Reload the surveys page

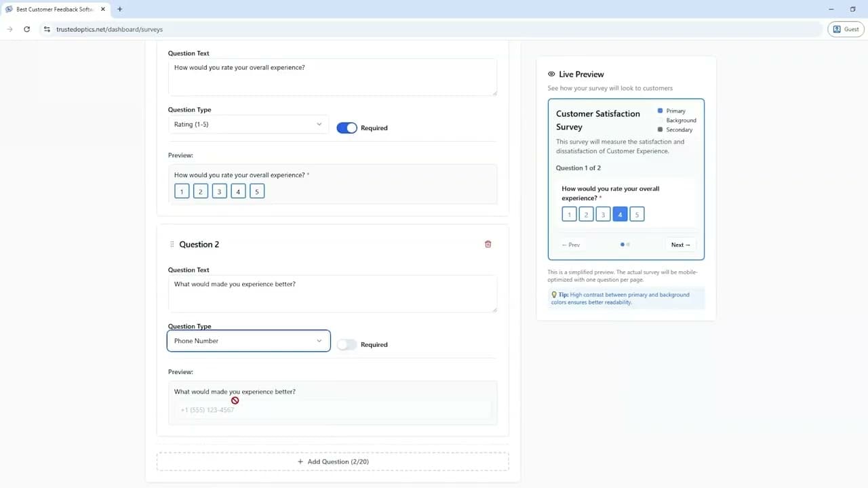point(26,29)
